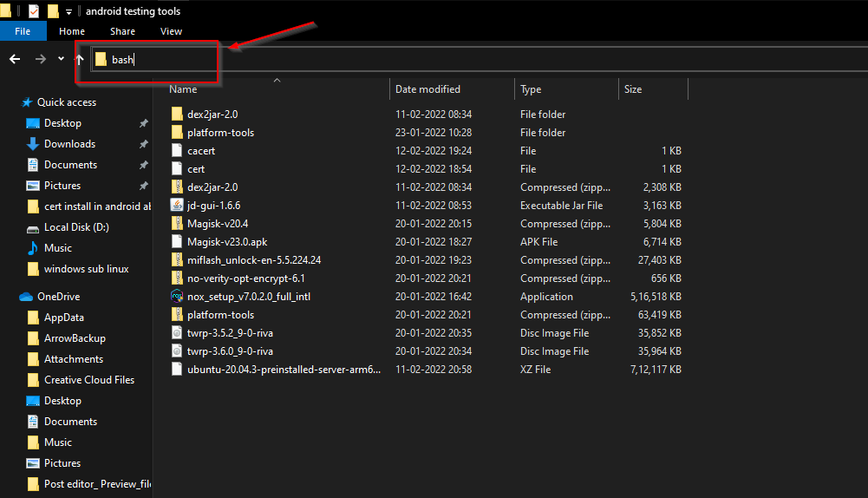Go back to previous folder

click(x=15, y=59)
